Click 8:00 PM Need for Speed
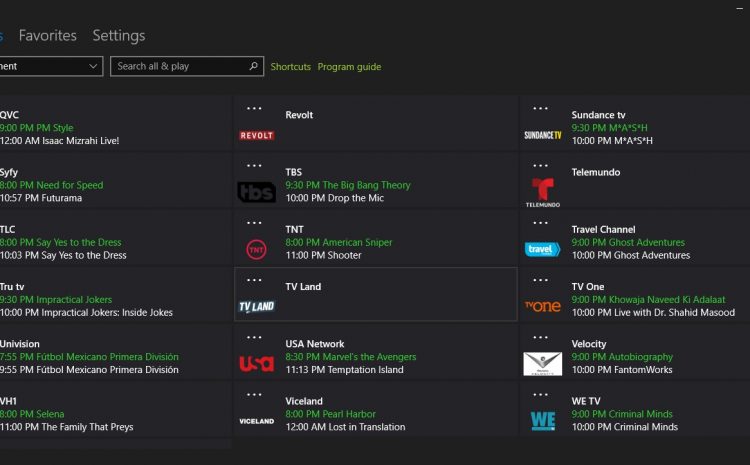This screenshot has height=465, width=750. tap(51, 185)
